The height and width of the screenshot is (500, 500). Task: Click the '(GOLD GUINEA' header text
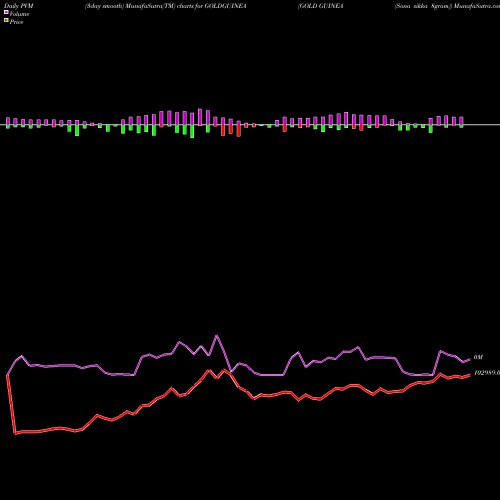click(321, 6)
